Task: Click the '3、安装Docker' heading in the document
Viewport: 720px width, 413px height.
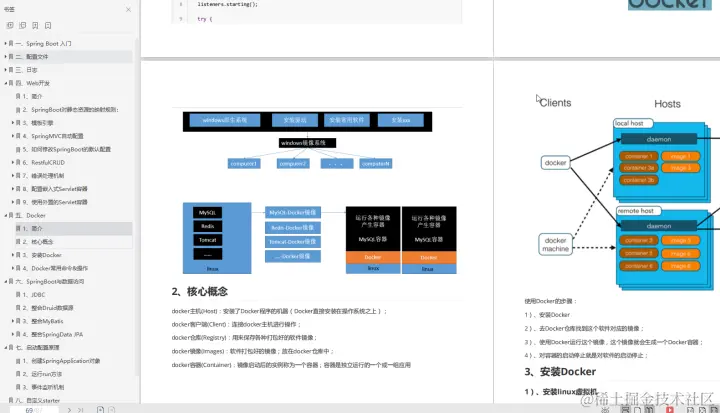Action: tap(560, 372)
